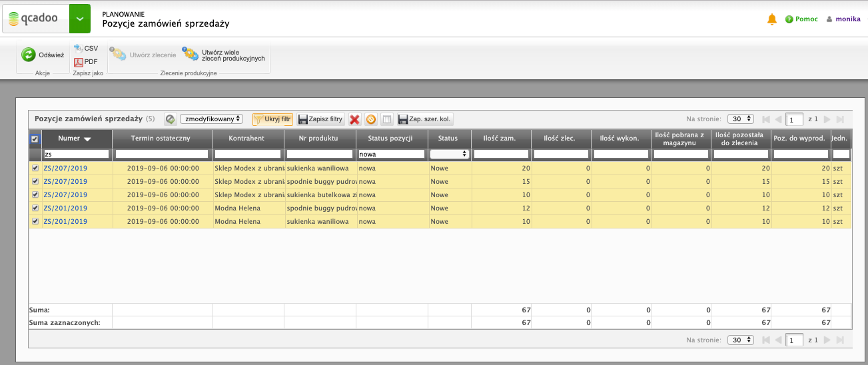Click the reset filter icon beside zmodyfikowany
This screenshot has height=365, width=868.
pyautogui.click(x=170, y=119)
